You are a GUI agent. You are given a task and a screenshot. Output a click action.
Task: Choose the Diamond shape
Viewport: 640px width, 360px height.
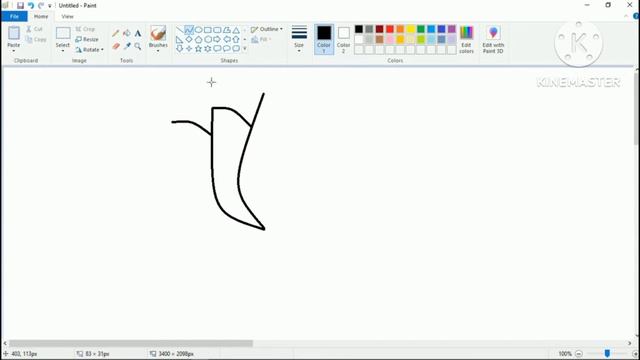tap(189, 39)
